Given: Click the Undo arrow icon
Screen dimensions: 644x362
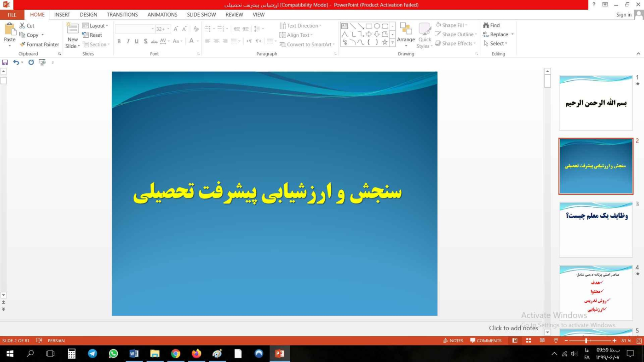Looking at the screenshot, I should [x=16, y=62].
